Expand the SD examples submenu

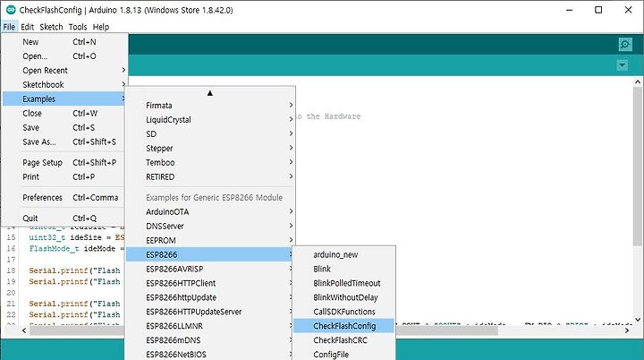(x=210, y=133)
